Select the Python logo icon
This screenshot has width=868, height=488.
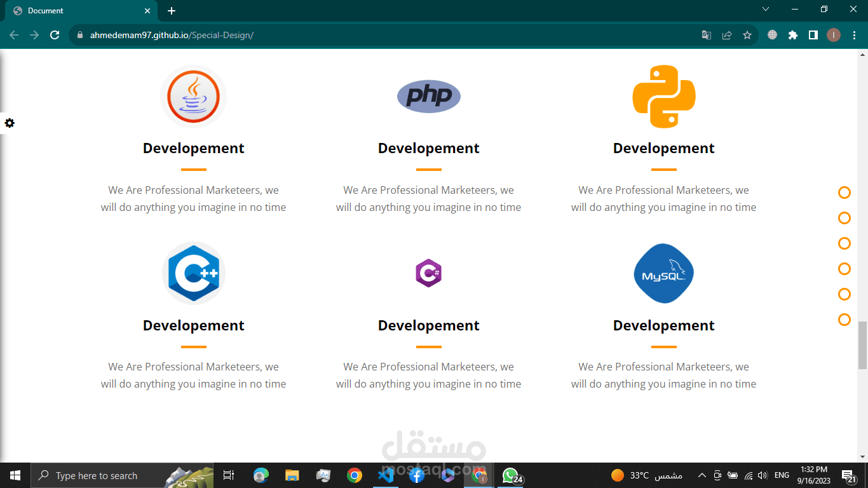[664, 97]
